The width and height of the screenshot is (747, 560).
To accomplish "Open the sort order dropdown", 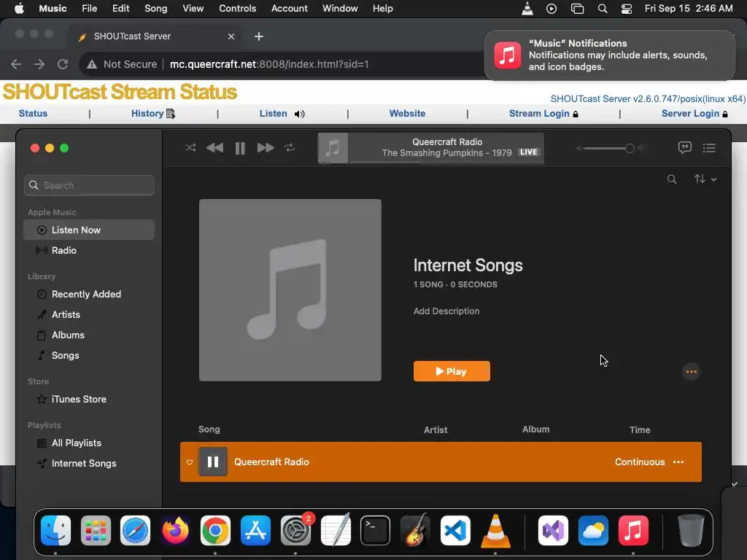I will pos(705,179).
